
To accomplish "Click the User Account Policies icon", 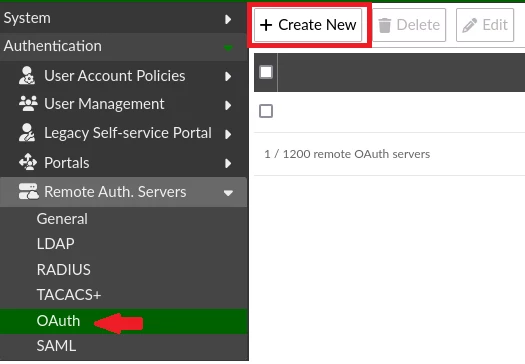I will click(27, 75).
